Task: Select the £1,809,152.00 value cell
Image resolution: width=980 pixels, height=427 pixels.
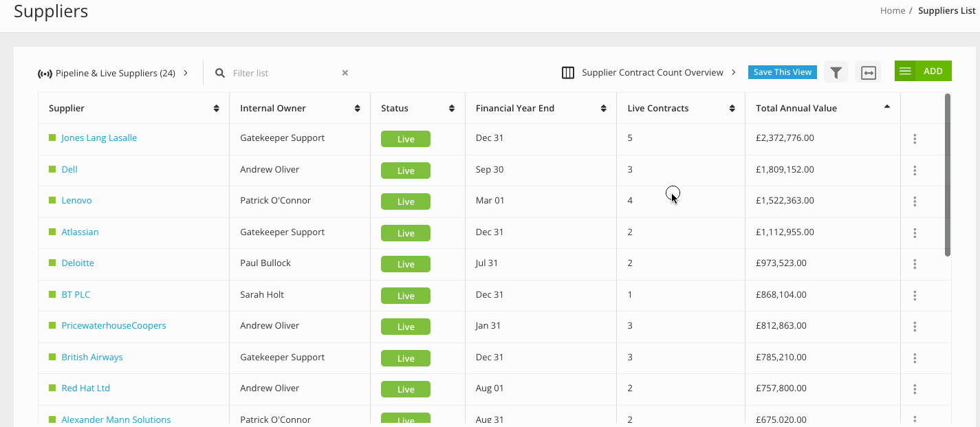Action: click(785, 169)
